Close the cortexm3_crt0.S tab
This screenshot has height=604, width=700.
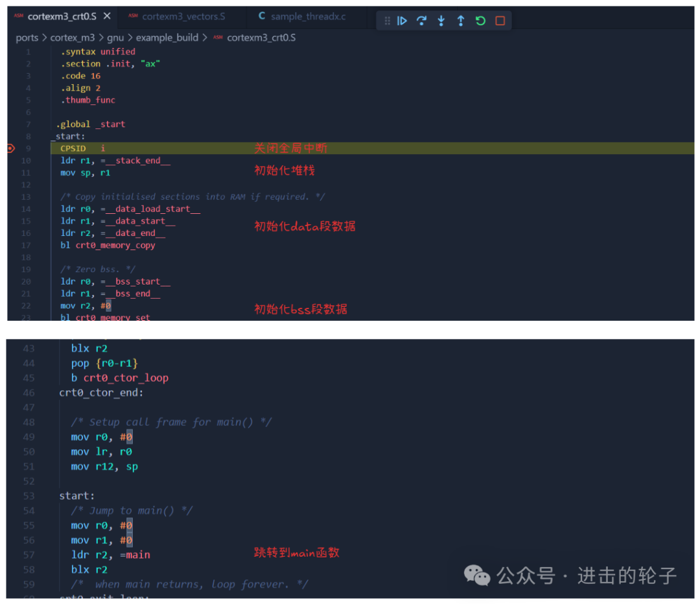pos(107,16)
